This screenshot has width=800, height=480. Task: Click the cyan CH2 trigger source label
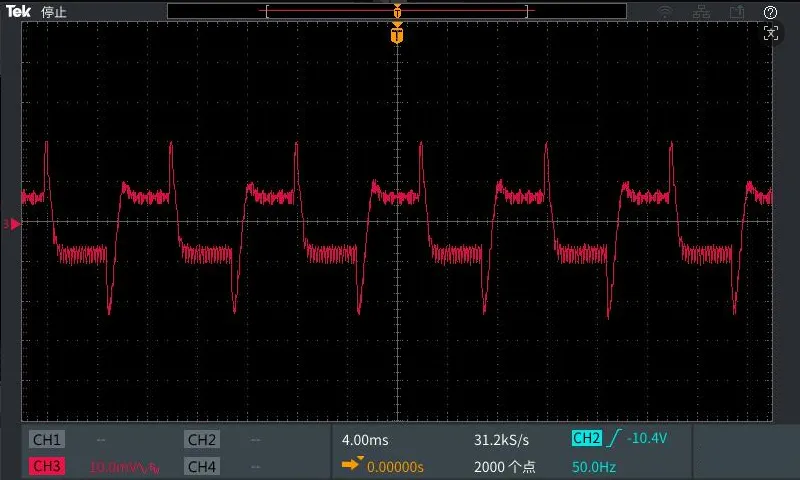(587, 438)
